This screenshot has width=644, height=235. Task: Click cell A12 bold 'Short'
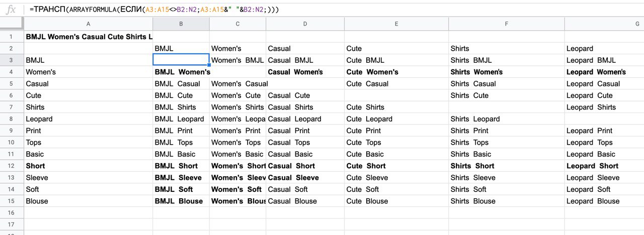pos(88,166)
